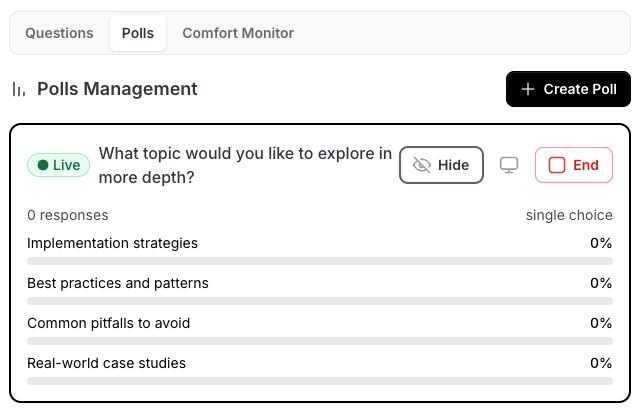Click the stop square icon in End
This screenshot has width=644, height=416.
557,165
